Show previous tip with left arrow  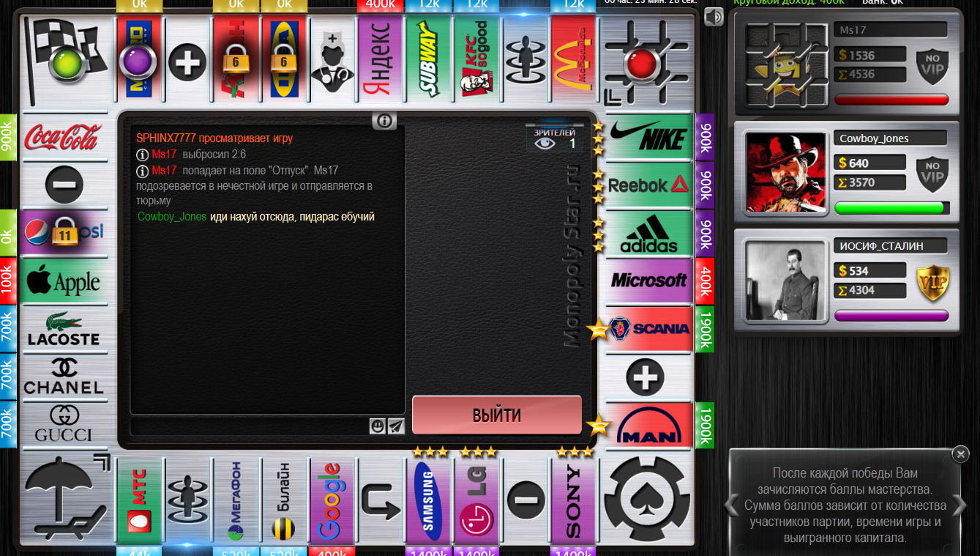(x=731, y=505)
